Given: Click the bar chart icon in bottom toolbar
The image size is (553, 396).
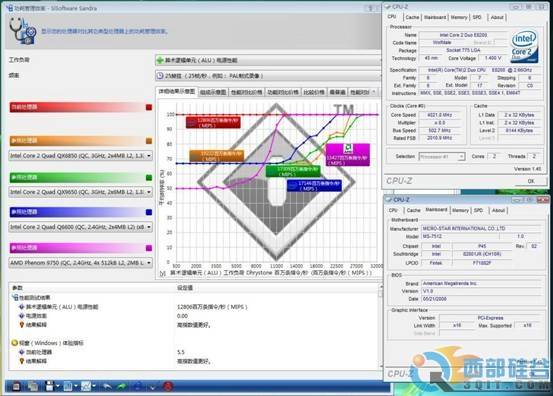Looking at the screenshot, I should (x=68, y=386).
